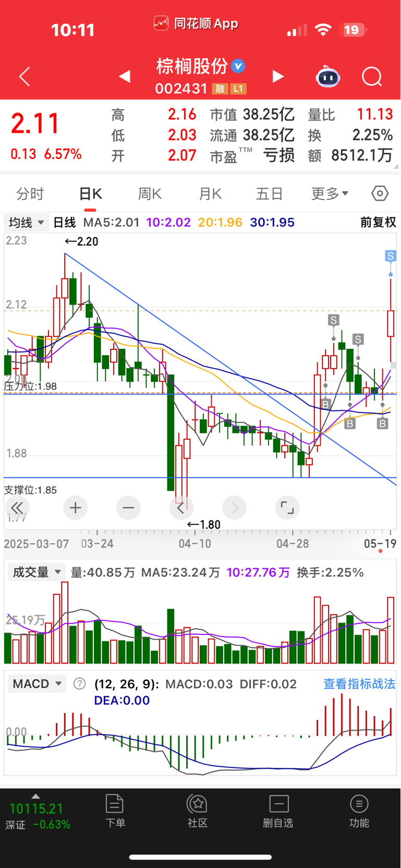Tap the stock code 002431

(x=181, y=89)
